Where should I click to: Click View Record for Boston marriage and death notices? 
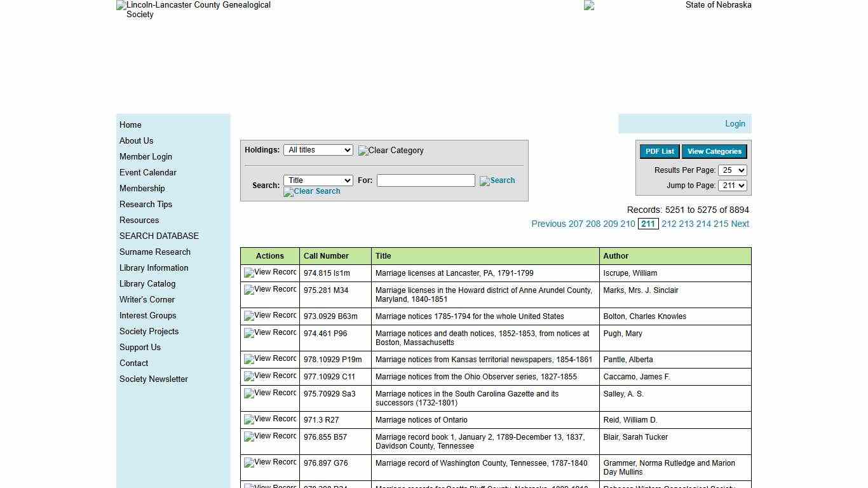tap(269, 333)
